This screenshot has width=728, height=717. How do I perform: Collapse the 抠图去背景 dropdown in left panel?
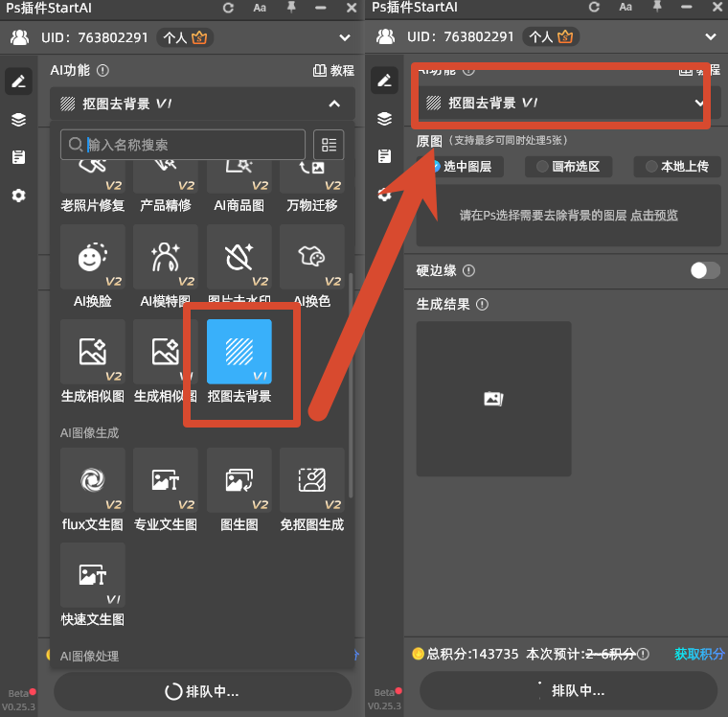coord(334,104)
